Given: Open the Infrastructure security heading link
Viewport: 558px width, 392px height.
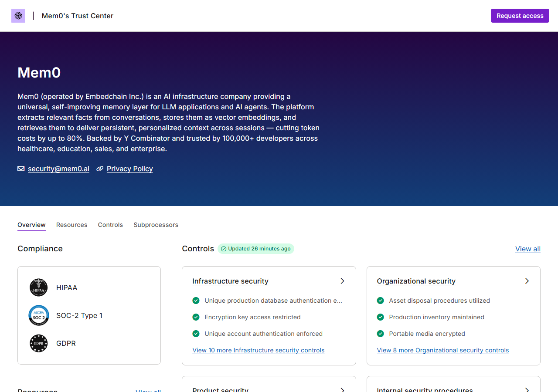Looking at the screenshot, I should [231, 281].
